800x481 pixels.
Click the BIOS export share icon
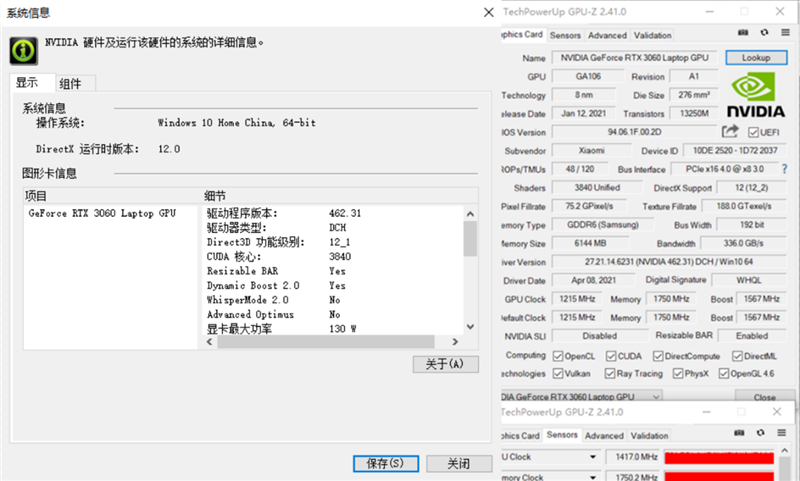(730, 132)
